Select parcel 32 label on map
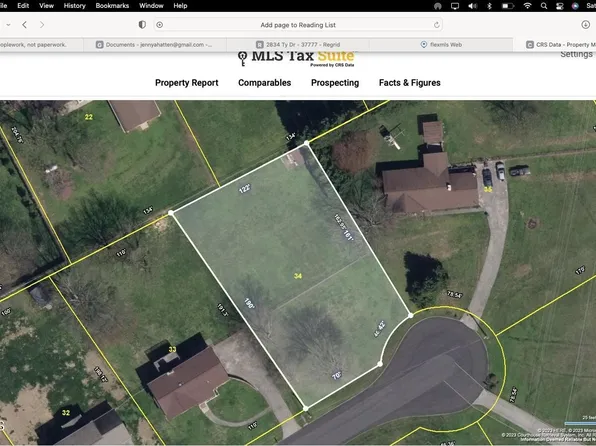Screen dimensions: 596x446 [66, 413]
